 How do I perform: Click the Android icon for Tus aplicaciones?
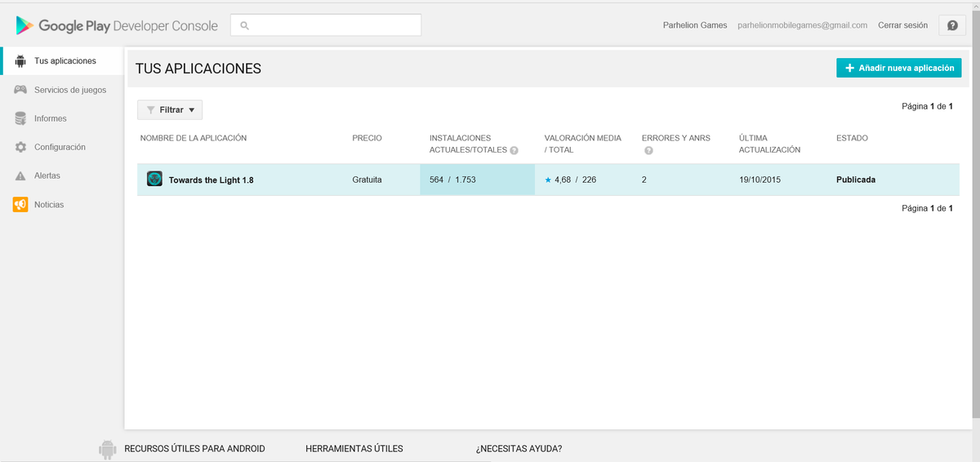20,61
